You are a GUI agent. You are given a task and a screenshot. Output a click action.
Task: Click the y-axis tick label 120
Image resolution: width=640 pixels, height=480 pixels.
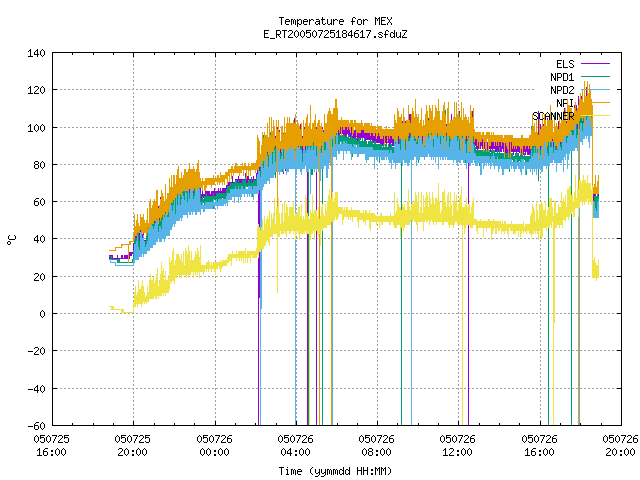36,90
